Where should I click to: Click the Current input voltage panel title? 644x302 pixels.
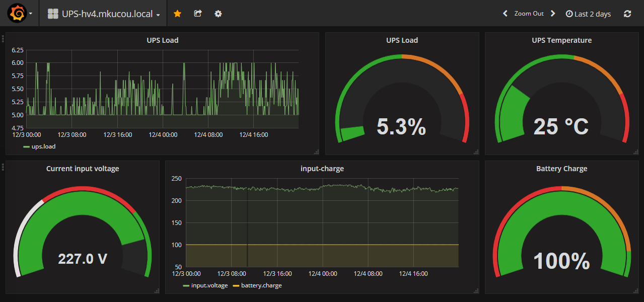pyautogui.click(x=83, y=169)
